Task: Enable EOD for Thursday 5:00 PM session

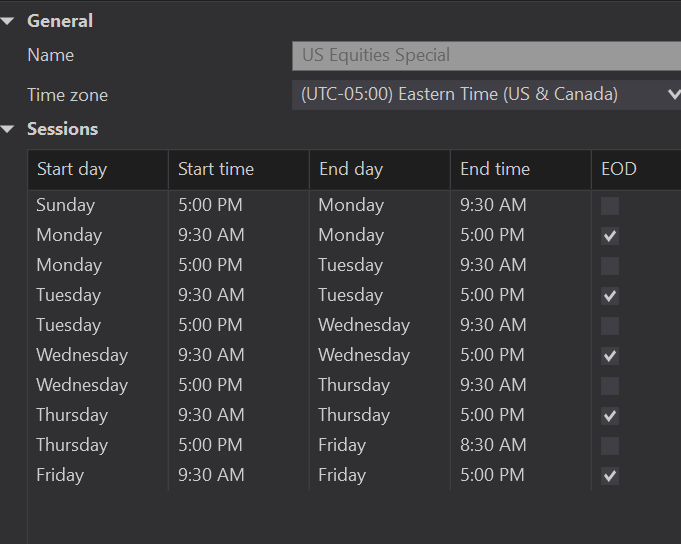Action: [610, 446]
